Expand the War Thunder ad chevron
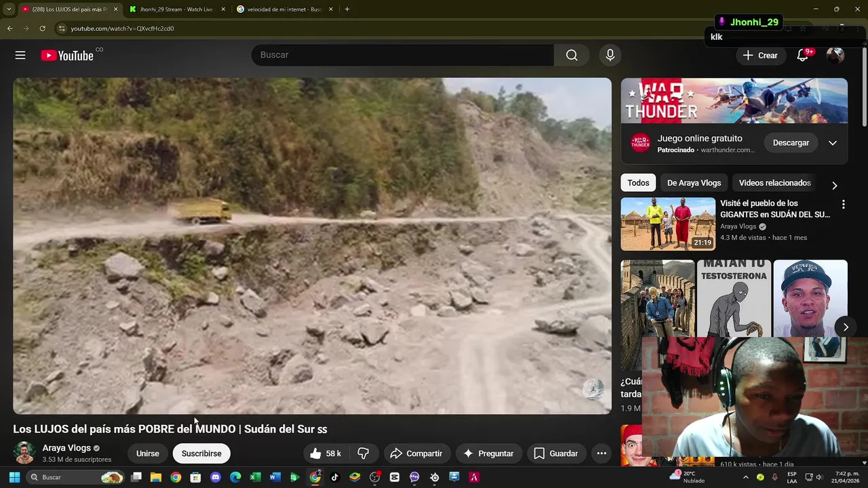Screen dimensions: 868x488 click(x=833, y=143)
